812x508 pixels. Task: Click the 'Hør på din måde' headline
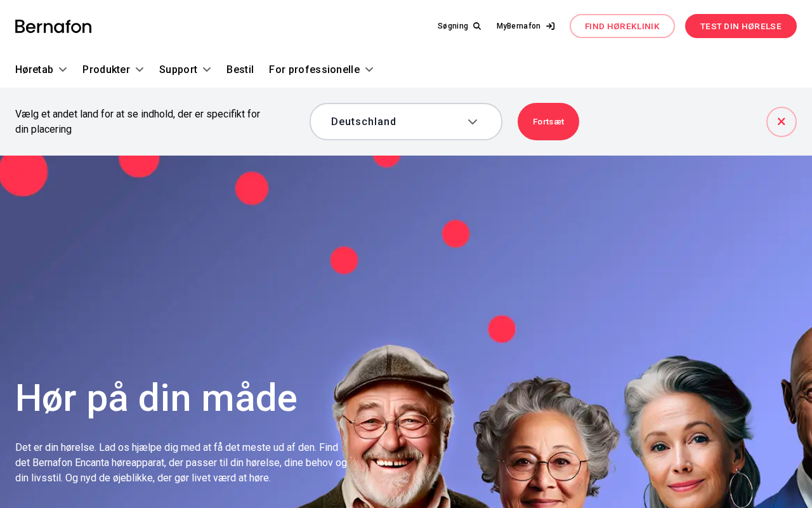point(156,398)
